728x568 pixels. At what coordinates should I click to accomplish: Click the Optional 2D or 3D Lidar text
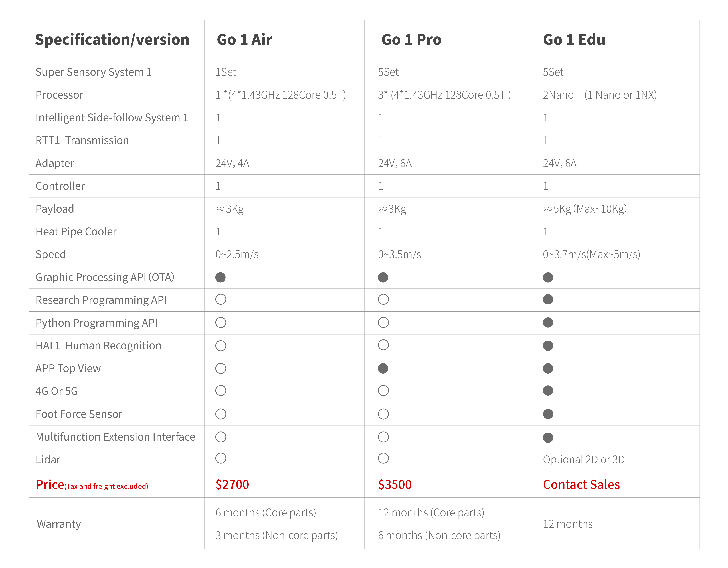click(583, 460)
